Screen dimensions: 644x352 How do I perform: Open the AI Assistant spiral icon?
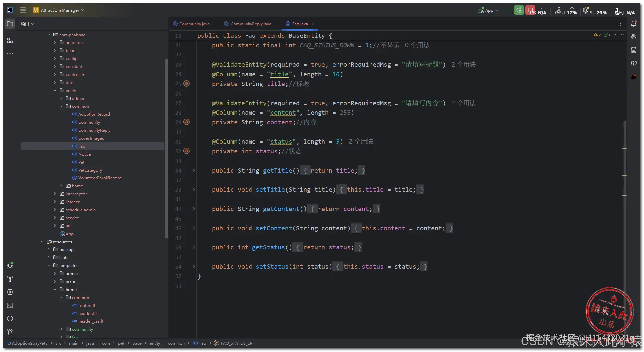click(x=634, y=37)
